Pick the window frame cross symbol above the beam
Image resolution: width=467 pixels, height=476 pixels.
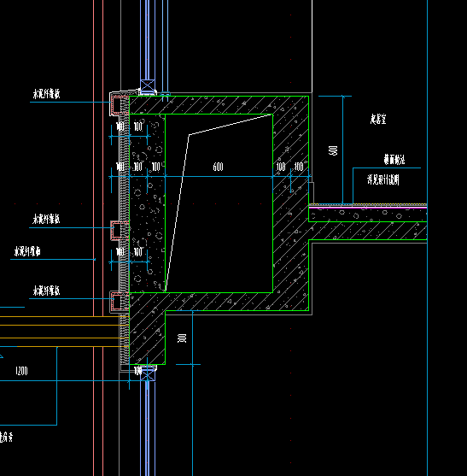148,86
